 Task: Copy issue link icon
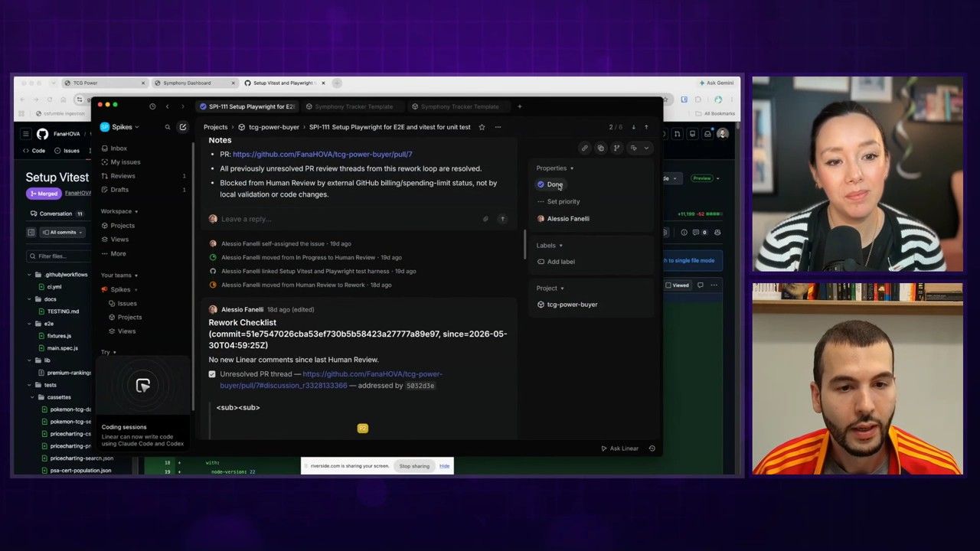click(x=584, y=148)
